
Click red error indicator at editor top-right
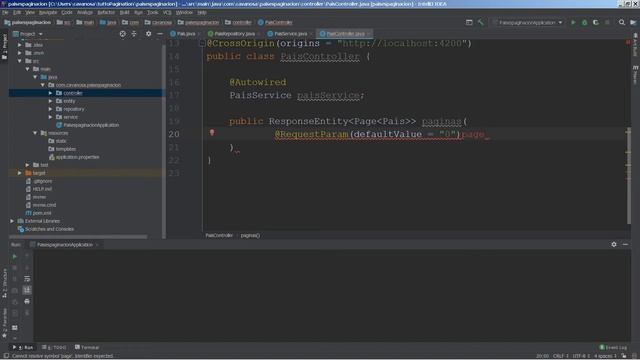coord(628,42)
